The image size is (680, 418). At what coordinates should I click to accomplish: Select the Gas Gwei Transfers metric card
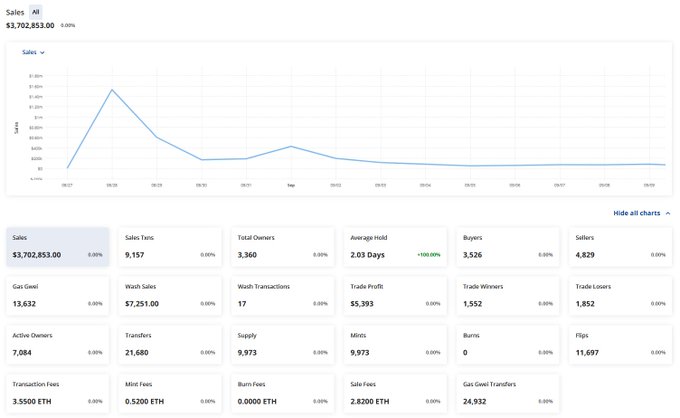click(x=507, y=394)
